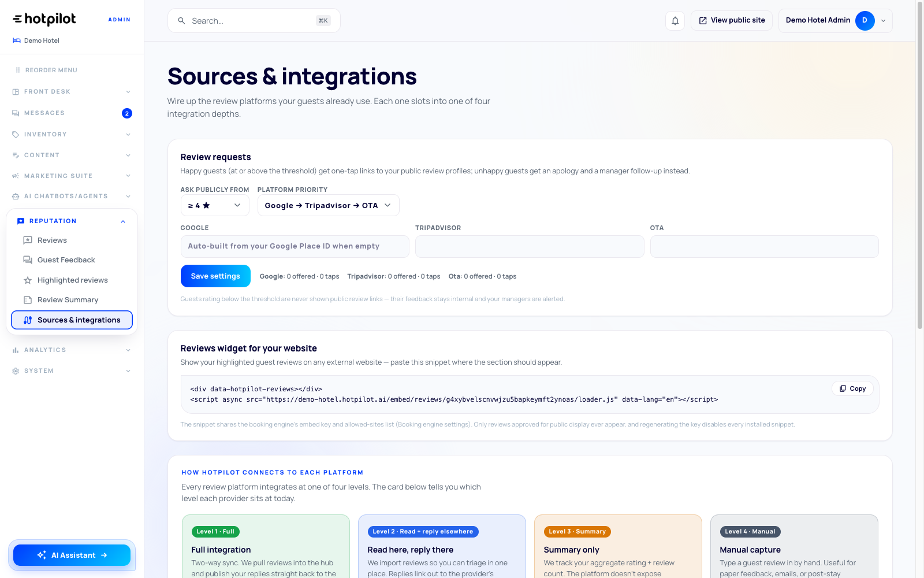The width and height of the screenshot is (924, 578).
Task: Click the AI Chatbots/Agents robot icon
Action: pyautogui.click(x=16, y=197)
